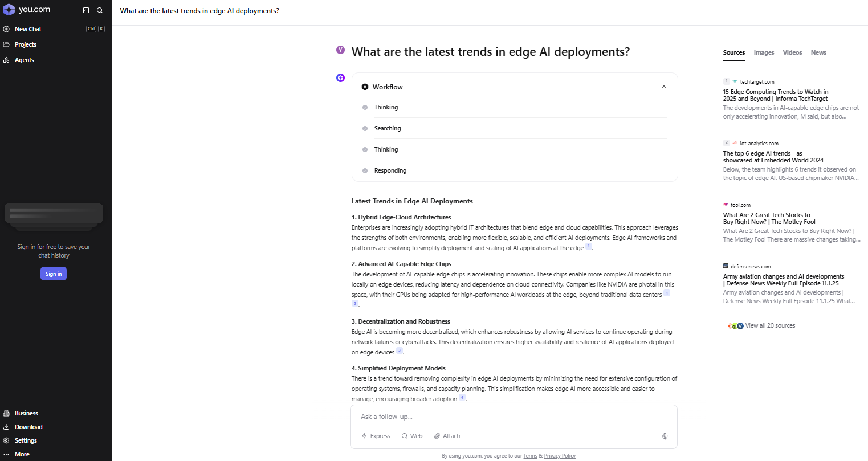Attach a file to the follow-up
The height and width of the screenshot is (461, 868).
(447, 436)
